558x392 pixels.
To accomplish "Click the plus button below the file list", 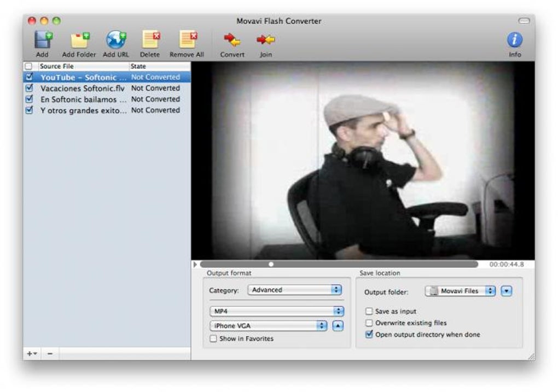I will tap(32, 354).
